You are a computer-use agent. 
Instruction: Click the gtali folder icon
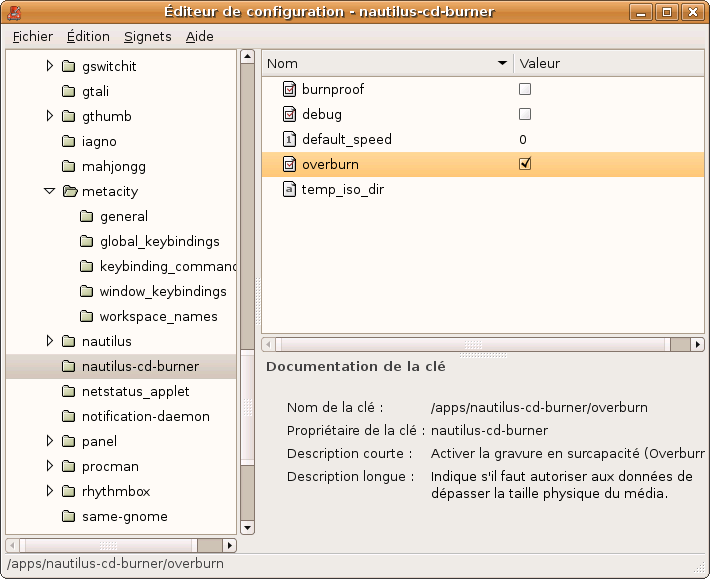tap(68, 91)
